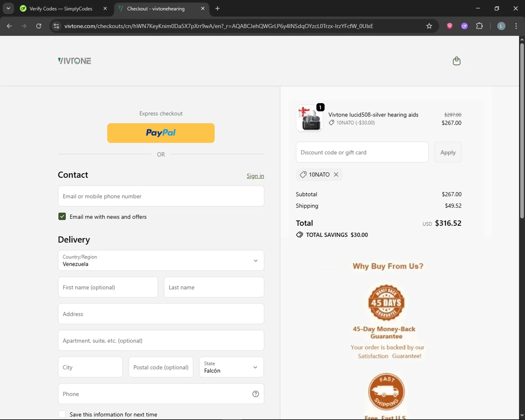The height and width of the screenshot is (420, 525).
Task: Close the Checkout vivtonehearing tab
Action: point(203,8)
